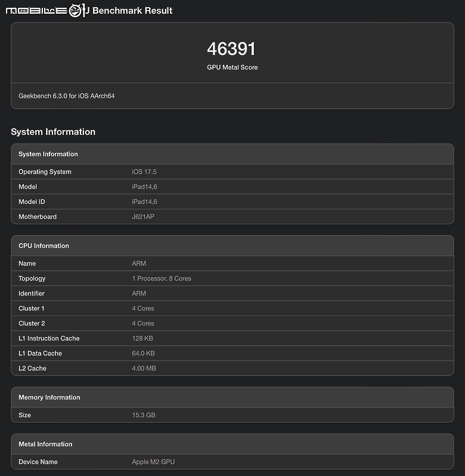This screenshot has height=476, width=465.
Task: Click the L2 Cache row label
Action: point(33,368)
